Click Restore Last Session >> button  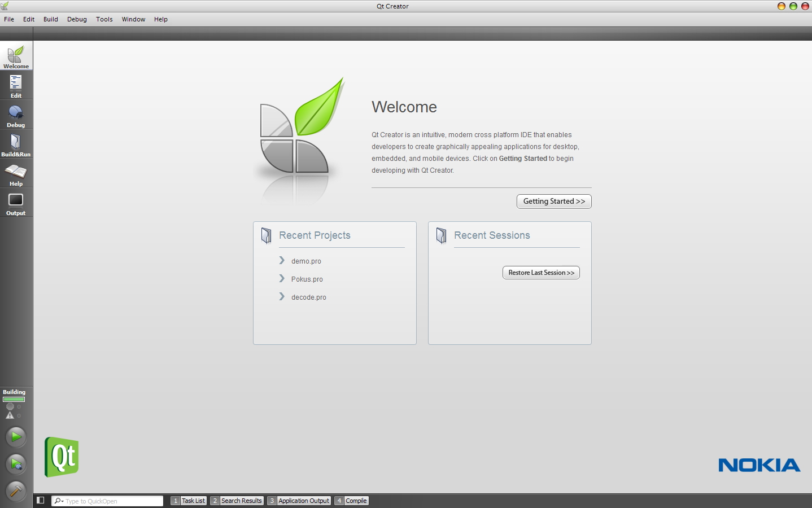[541, 273]
